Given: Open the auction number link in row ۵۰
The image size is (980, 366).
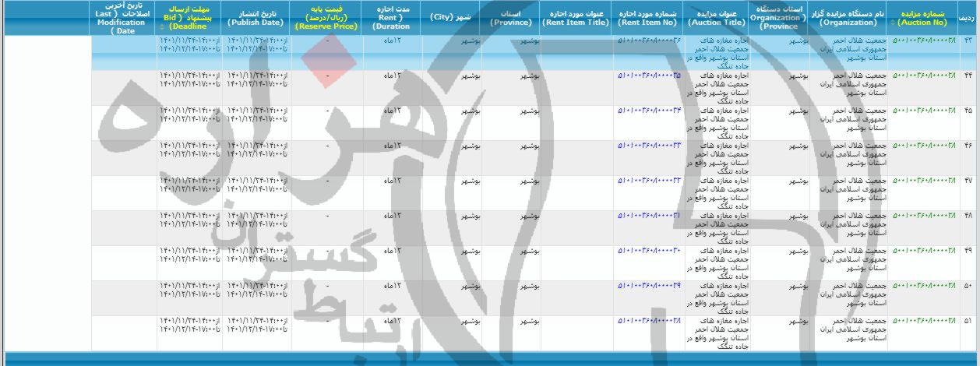Looking at the screenshot, I should [924, 286].
